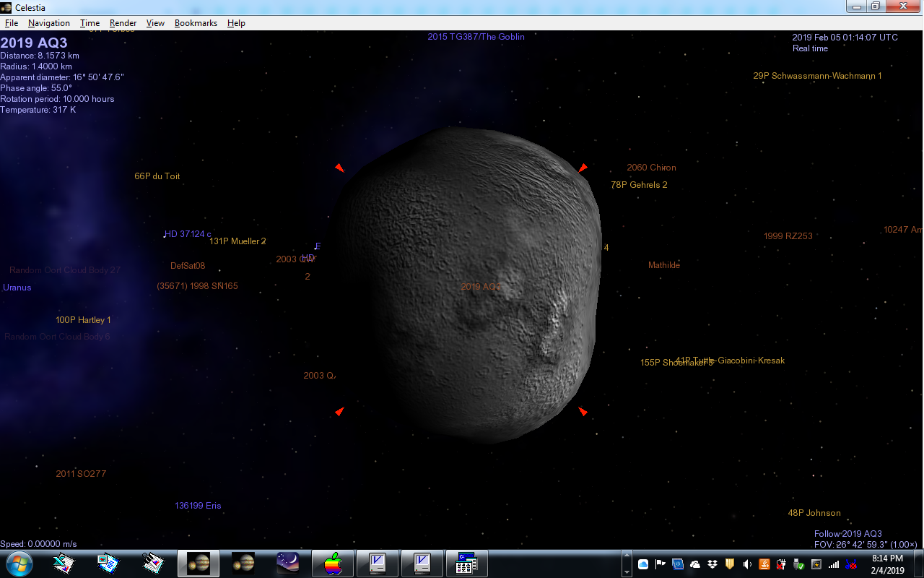
Task: Select the 66P du Toit label
Action: click(157, 176)
